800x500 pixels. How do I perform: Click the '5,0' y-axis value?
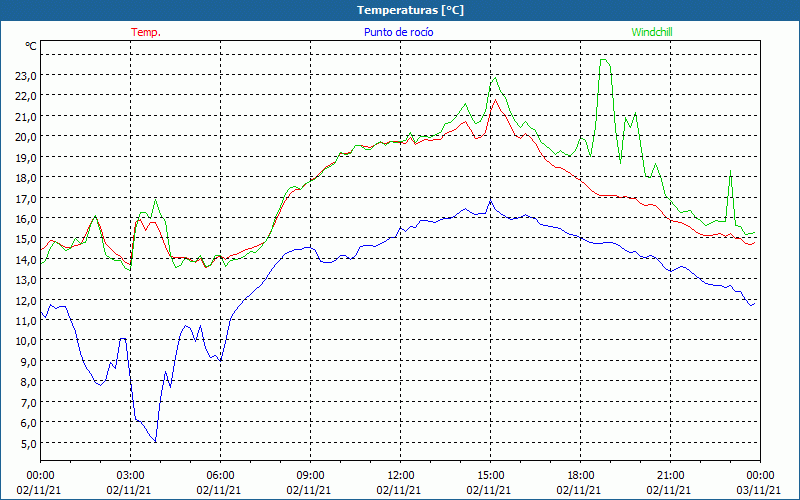pos(29,443)
